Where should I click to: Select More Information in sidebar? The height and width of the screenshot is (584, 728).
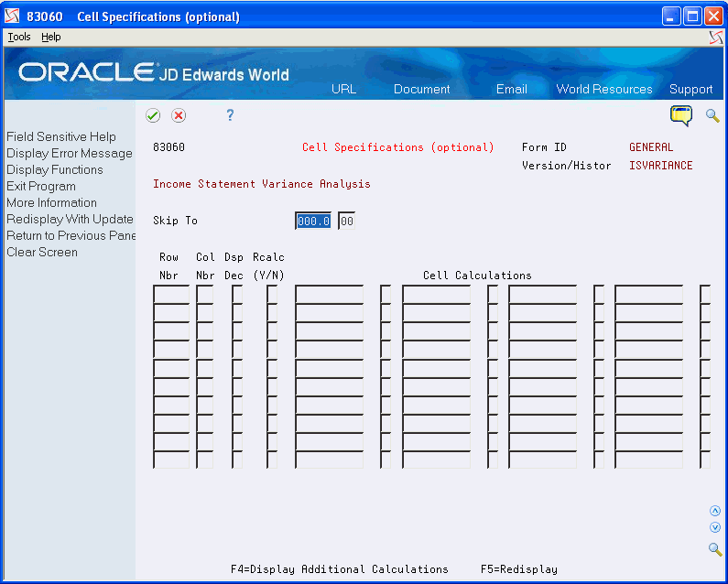(x=51, y=203)
